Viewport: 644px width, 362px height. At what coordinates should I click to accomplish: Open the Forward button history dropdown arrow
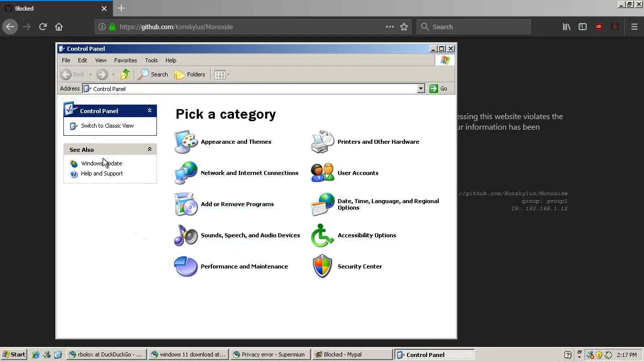113,74
